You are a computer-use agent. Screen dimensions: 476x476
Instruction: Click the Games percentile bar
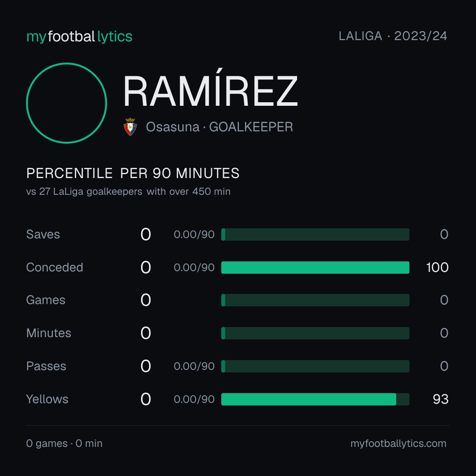coord(315,300)
